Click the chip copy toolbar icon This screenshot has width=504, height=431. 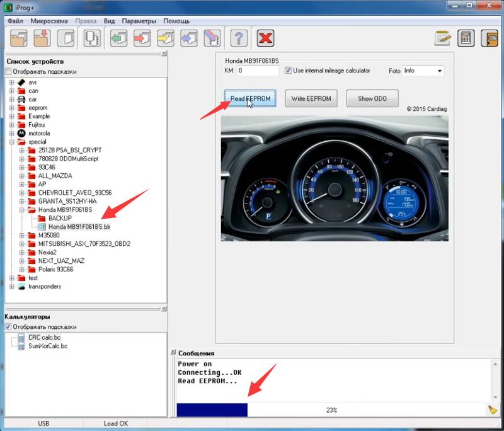[x=92, y=38]
